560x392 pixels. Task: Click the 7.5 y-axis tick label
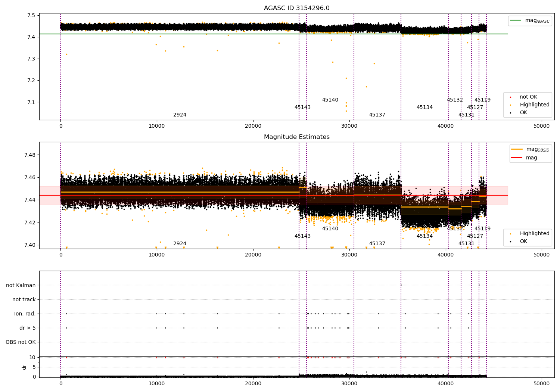tap(31, 15)
